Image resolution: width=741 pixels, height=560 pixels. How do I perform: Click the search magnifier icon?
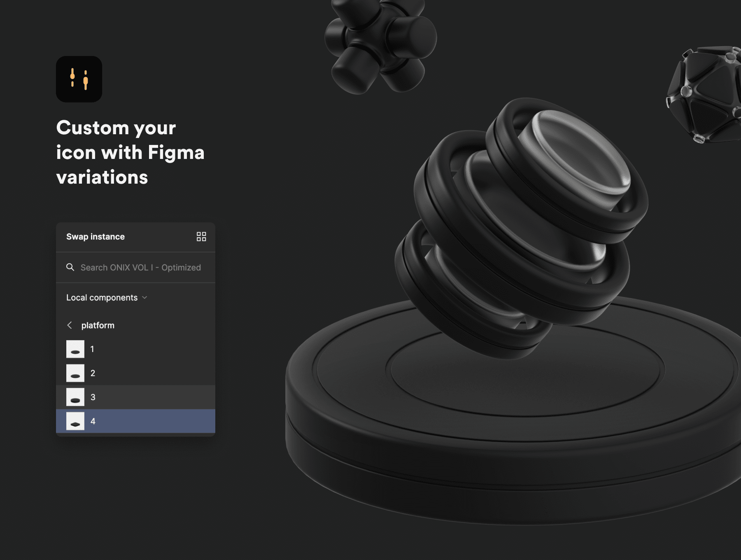[70, 267]
